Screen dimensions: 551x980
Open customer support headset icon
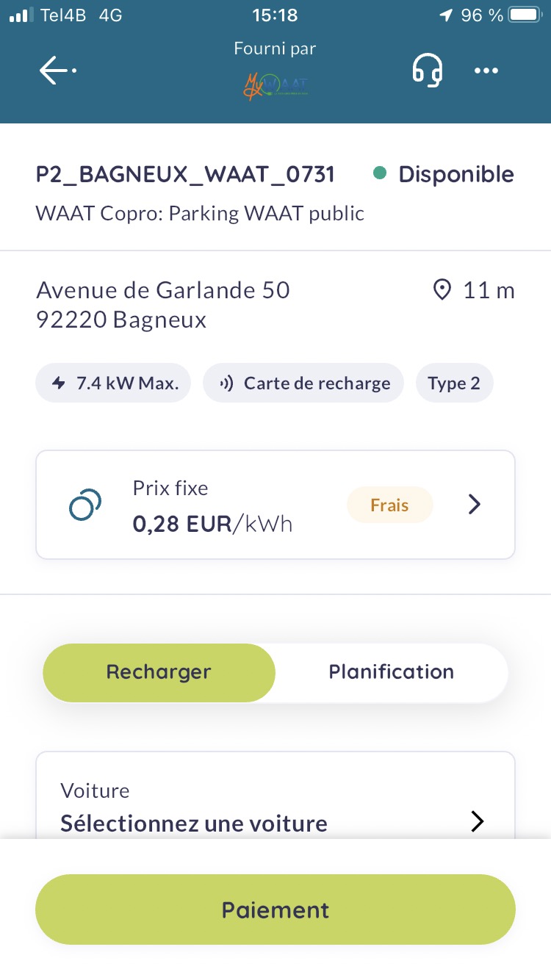tap(427, 71)
